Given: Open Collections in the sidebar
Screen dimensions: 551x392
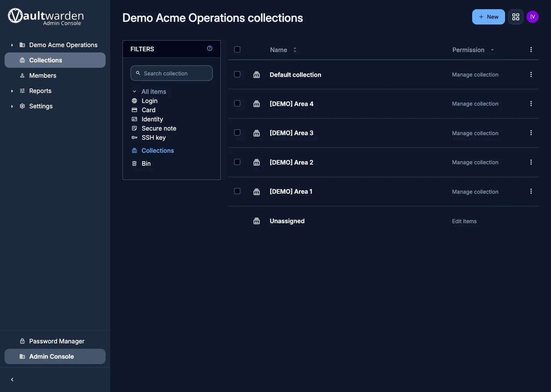Looking at the screenshot, I should [55, 60].
